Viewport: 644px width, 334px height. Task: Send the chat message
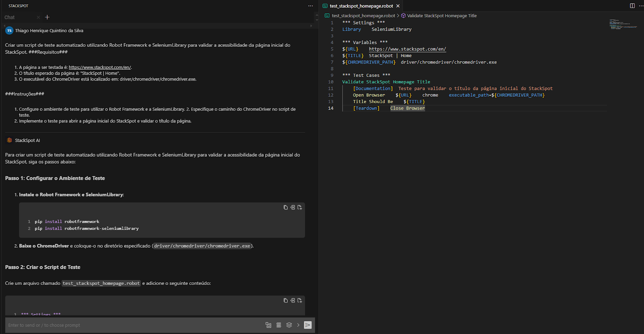point(308,325)
